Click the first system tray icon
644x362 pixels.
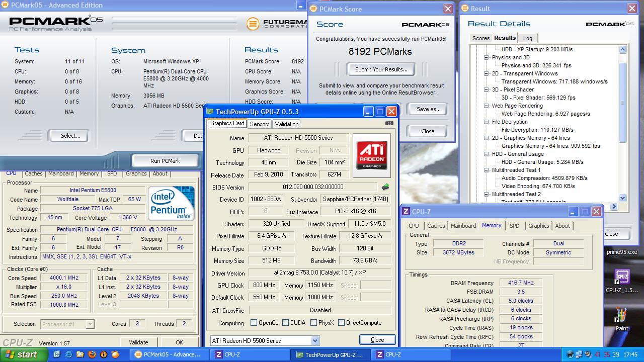(x=570, y=354)
